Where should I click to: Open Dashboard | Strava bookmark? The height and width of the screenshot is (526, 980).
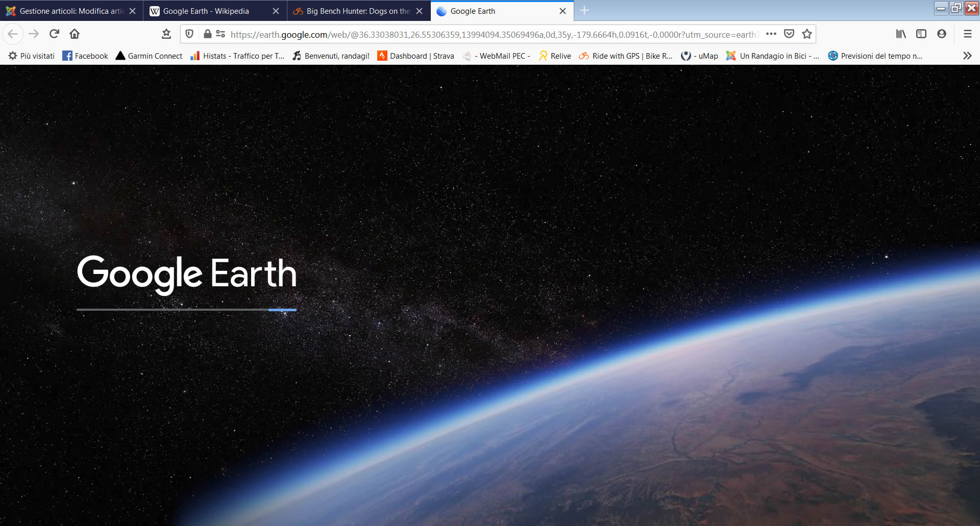[x=415, y=56]
